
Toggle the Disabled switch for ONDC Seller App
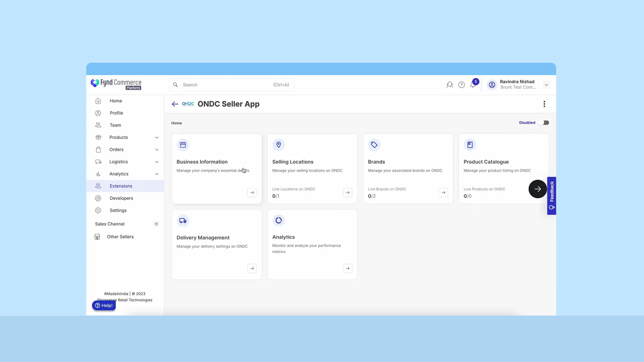(544, 123)
